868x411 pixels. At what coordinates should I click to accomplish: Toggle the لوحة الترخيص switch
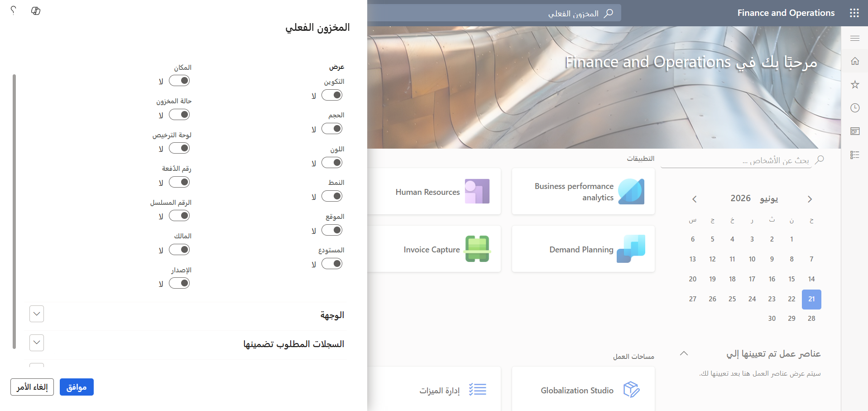[x=179, y=148]
